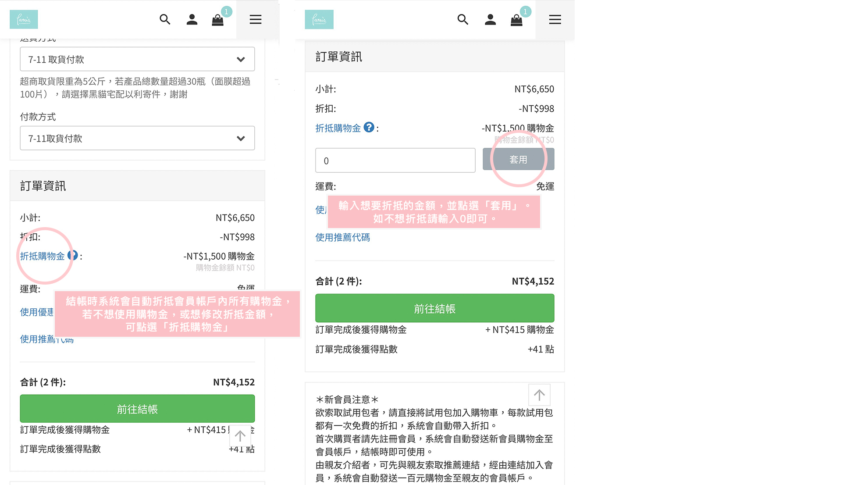
Task: Open account profile icon in left header
Action: [x=192, y=19]
